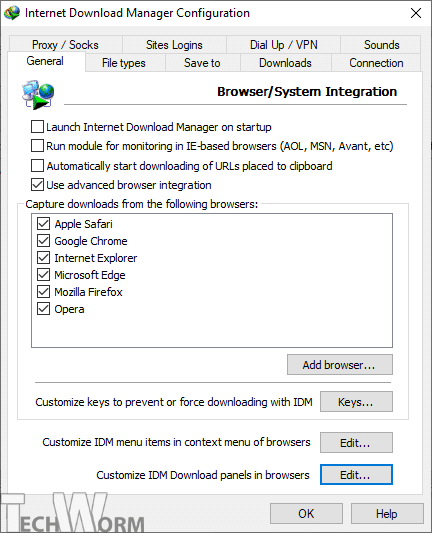Enable IE-based browsers monitoring module checkbox

tap(37, 146)
